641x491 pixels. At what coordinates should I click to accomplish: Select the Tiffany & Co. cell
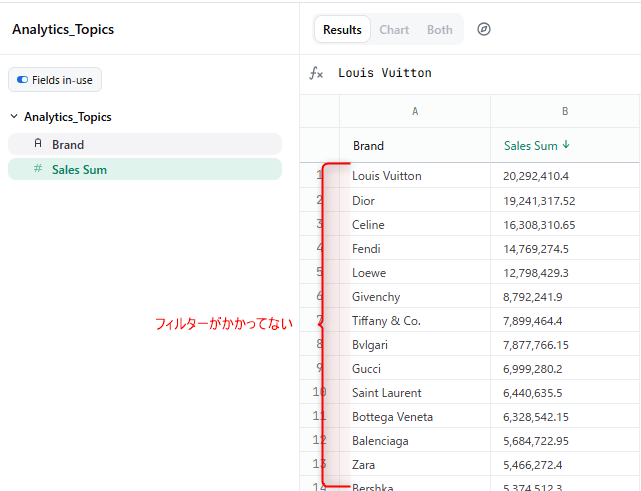point(415,321)
